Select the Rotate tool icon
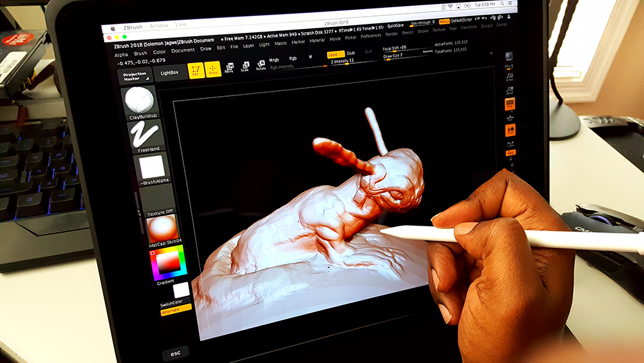 pyautogui.click(x=261, y=65)
